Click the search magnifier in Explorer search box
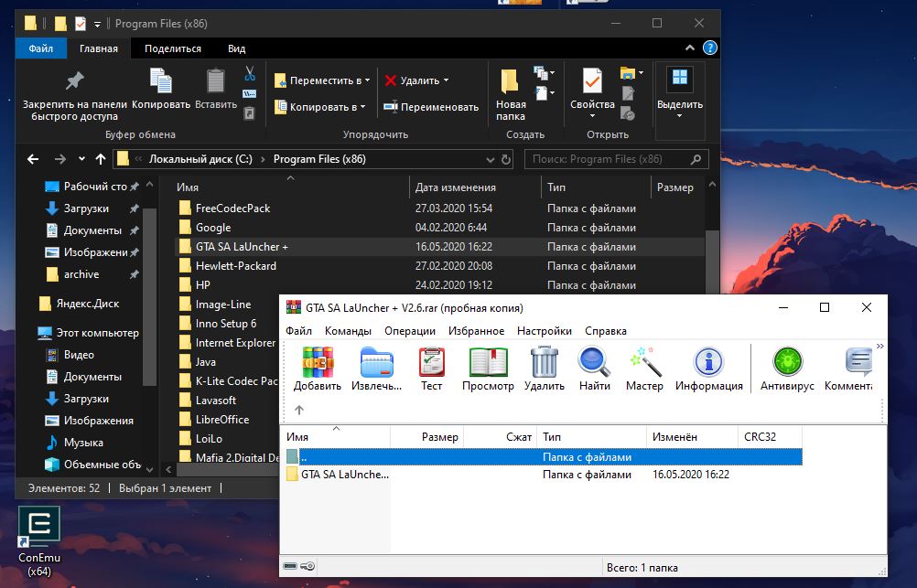 696,159
